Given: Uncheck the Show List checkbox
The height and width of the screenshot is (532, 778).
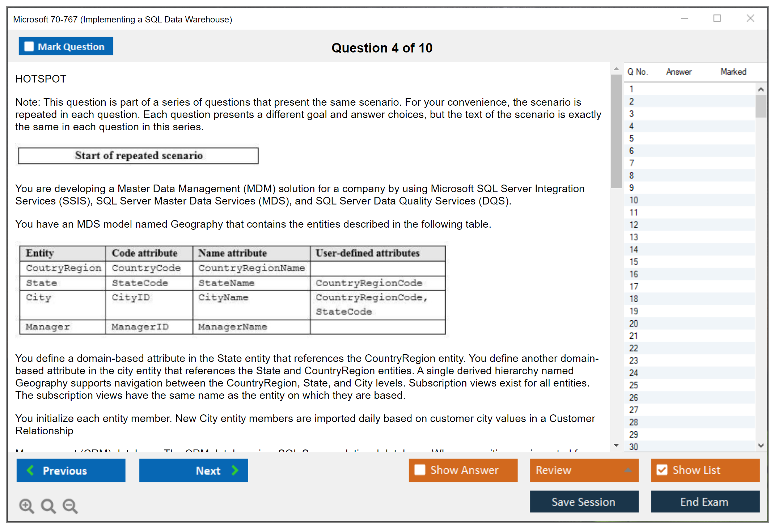Looking at the screenshot, I should click(x=662, y=470).
